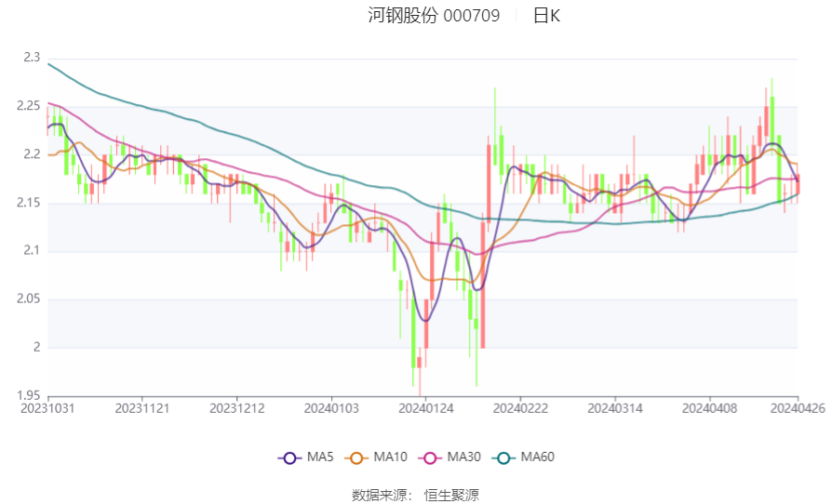Image resolution: width=831 pixels, height=504 pixels.
Task: Click the x-axis date label 20240408
Action: 709,409
